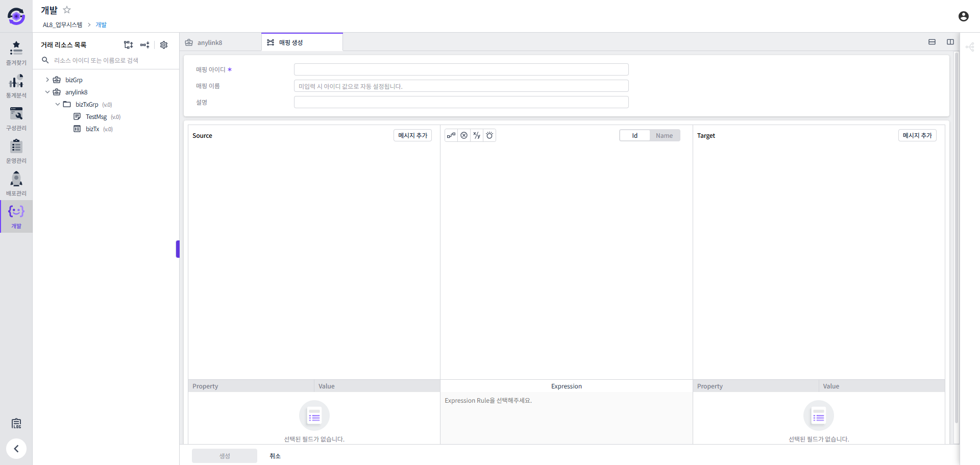
Task: Switch to horizontal split layout icon
Action: coord(932,42)
